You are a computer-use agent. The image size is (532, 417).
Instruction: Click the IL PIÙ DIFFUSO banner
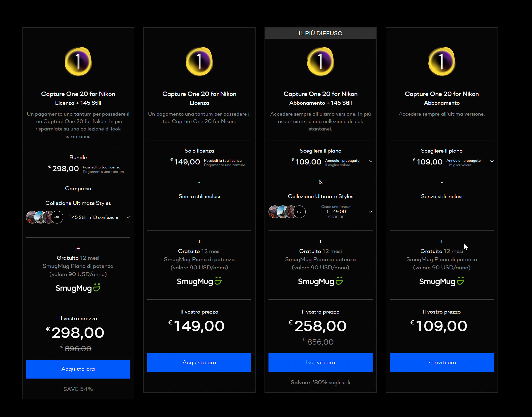point(321,33)
